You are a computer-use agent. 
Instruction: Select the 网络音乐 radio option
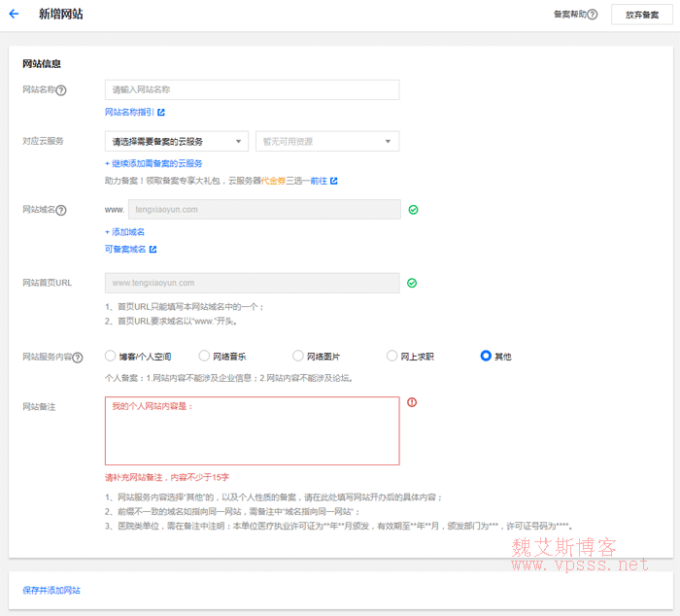coord(204,357)
